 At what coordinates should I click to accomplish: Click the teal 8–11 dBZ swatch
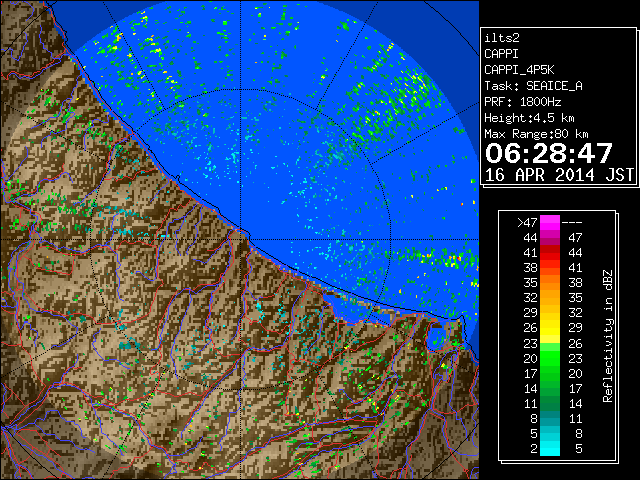(x=550, y=419)
